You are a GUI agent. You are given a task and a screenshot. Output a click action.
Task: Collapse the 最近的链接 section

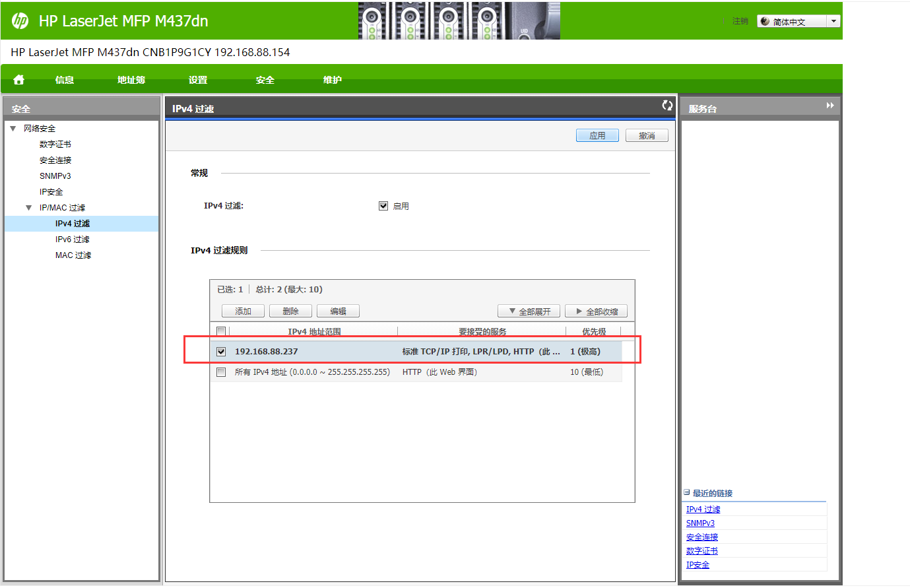[x=687, y=492]
